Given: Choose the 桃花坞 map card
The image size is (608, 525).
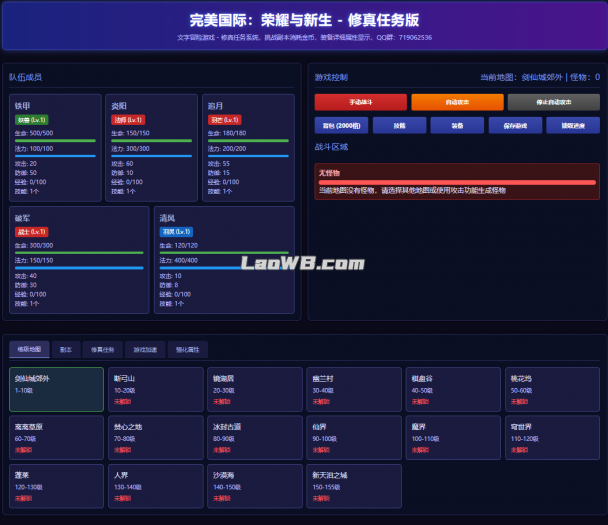Looking at the screenshot, I should (552, 389).
